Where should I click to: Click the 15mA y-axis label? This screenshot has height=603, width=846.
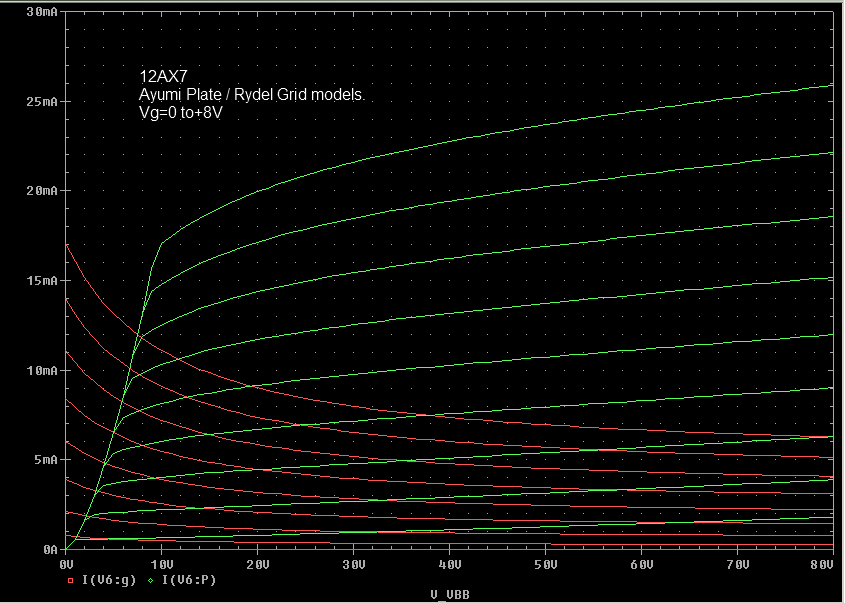[42, 280]
